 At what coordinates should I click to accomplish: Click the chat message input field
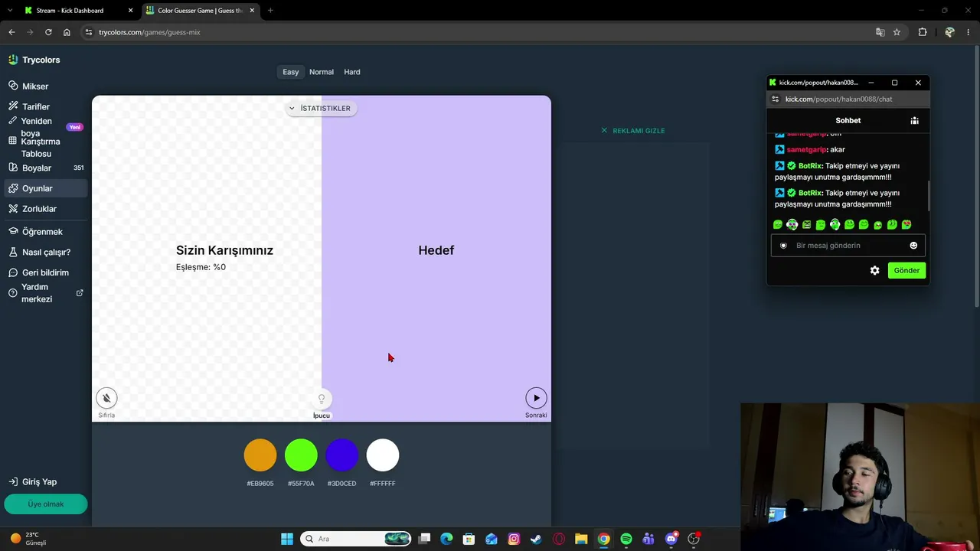tap(848, 246)
